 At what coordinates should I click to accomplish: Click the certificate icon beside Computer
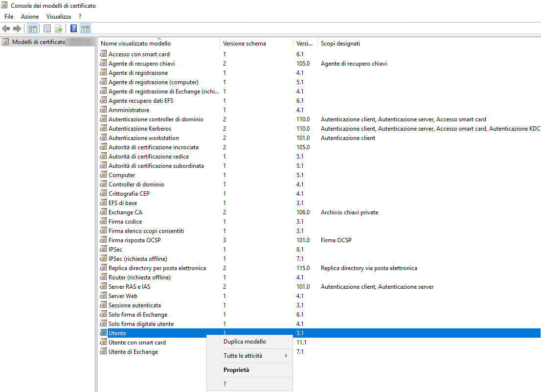click(x=103, y=175)
